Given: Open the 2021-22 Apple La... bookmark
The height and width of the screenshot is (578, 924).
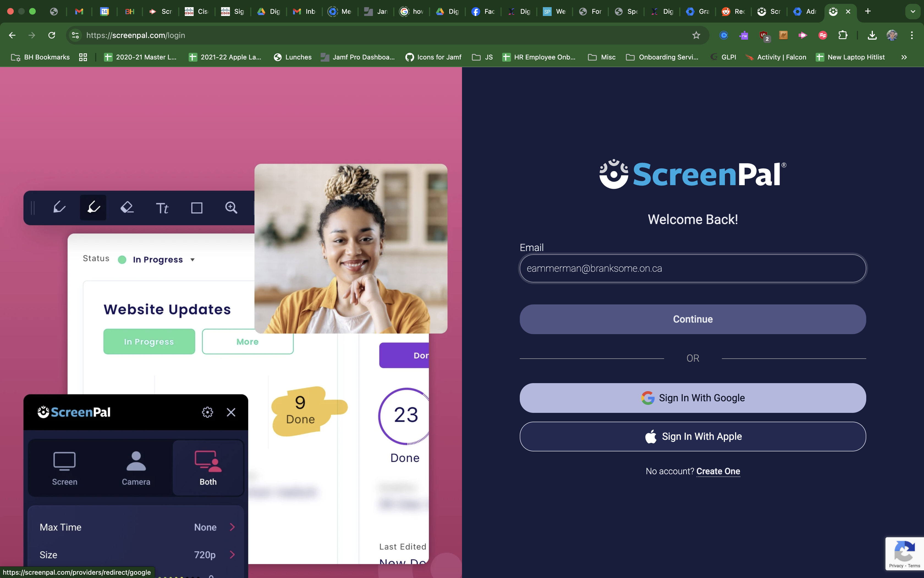Looking at the screenshot, I should pos(225,57).
